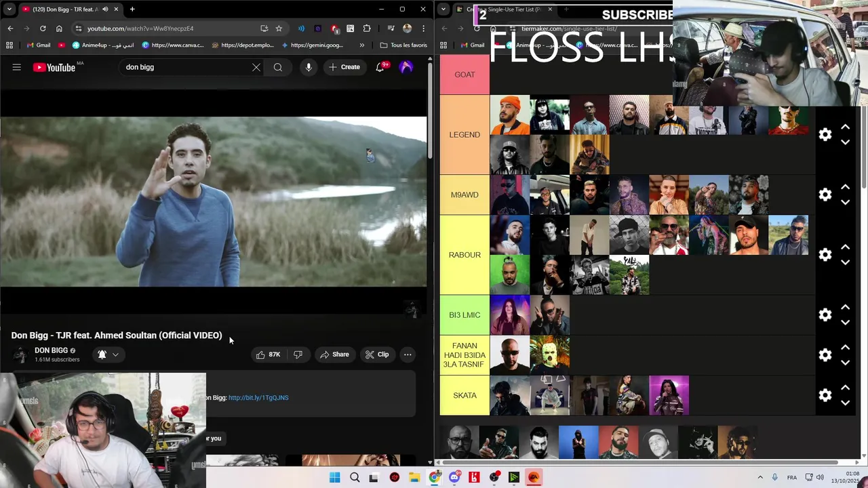Open Anime4up bookmark

pyautogui.click(x=103, y=45)
